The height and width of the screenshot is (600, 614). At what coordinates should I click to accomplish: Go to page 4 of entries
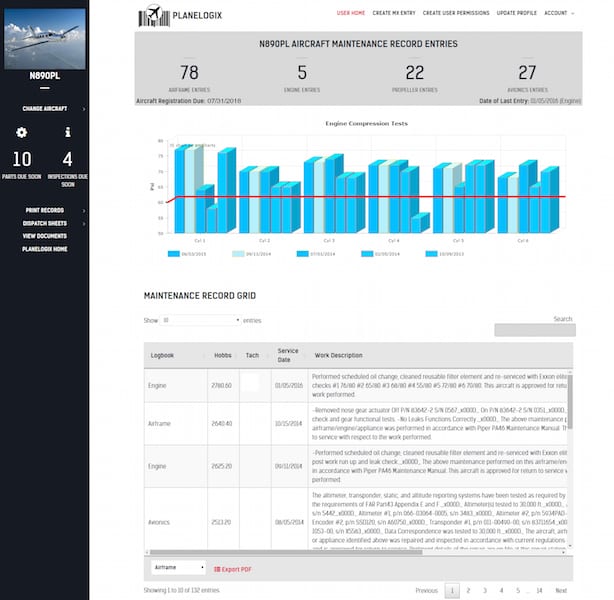pyautogui.click(x=501, y=591)
